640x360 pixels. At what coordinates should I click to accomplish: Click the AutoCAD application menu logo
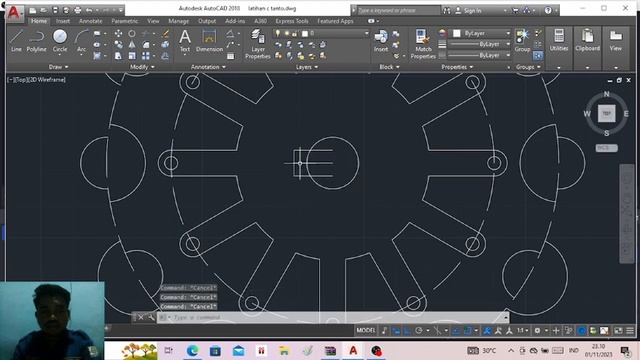[x=14, y=13]
